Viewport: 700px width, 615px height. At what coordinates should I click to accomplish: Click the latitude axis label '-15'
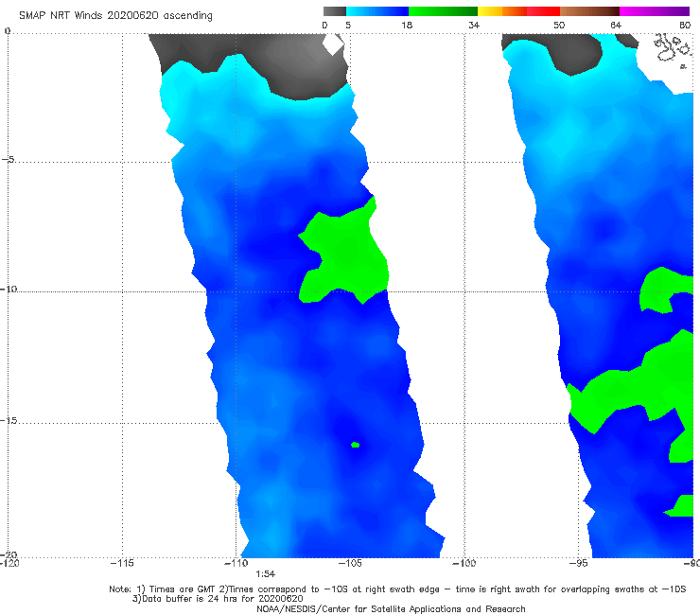click(x=9, y=421)
